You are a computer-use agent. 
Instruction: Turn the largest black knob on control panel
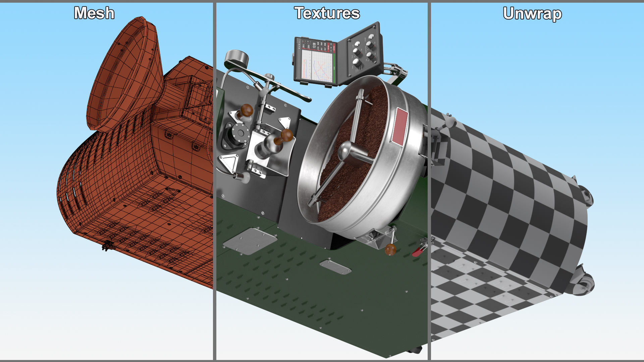tap(357, 63)
